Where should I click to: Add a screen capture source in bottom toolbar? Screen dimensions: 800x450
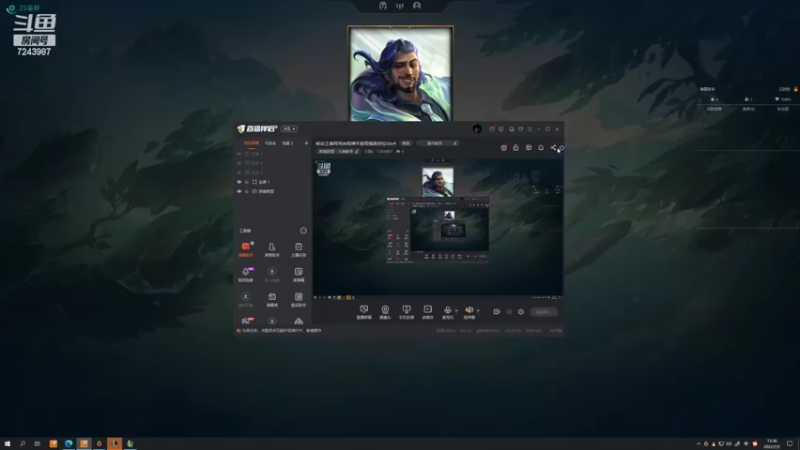[364, 312]
